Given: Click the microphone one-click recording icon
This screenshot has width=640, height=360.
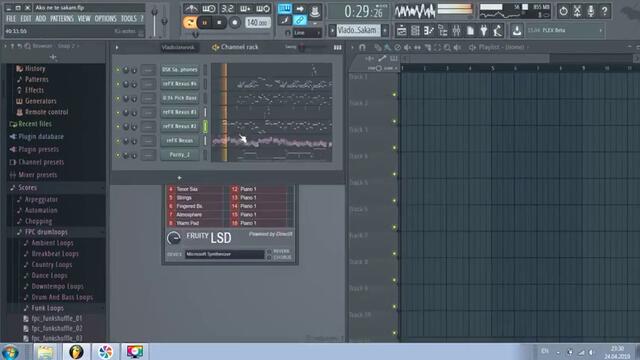Looking at the screenshot, I should point(591,11).
